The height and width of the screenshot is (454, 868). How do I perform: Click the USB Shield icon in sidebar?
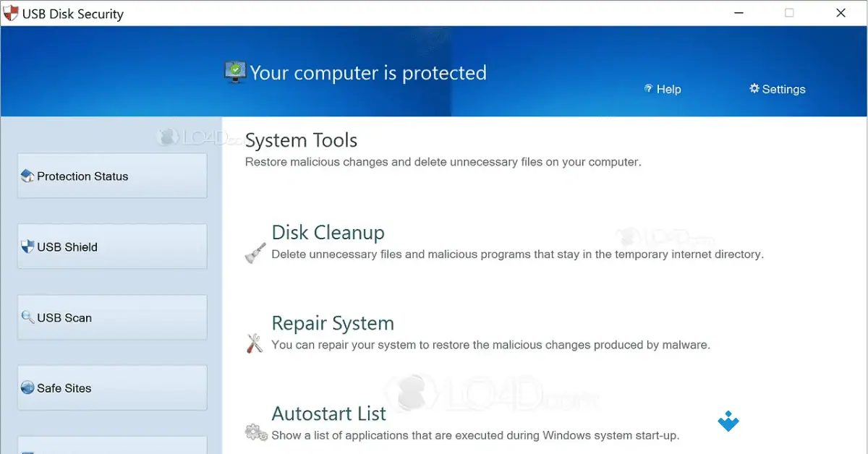pos(27,246)
